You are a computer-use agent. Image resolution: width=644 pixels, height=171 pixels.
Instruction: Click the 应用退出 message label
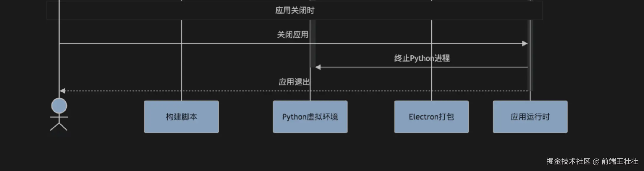[x=294, y=82]
